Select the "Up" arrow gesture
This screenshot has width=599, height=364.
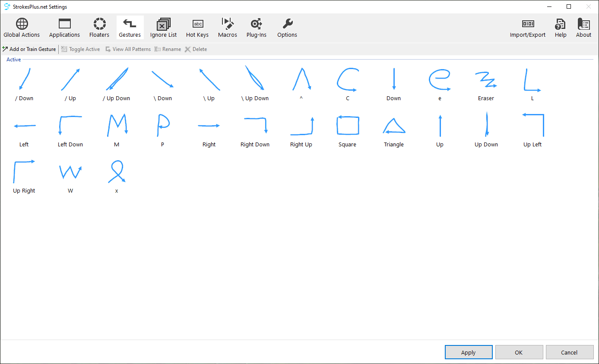pos(440,130)
